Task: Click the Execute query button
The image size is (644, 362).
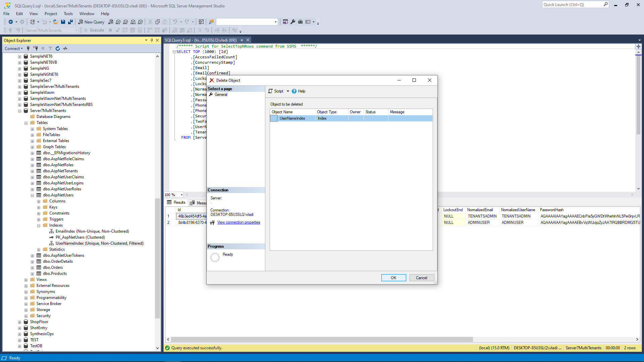Action: [x=94, y=30]
